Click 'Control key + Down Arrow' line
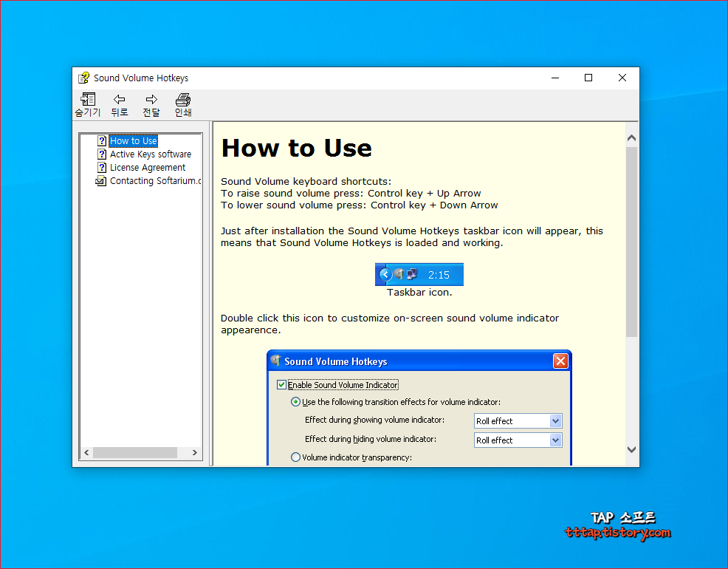Screen dimensions: 728x569 click(360, 205)
